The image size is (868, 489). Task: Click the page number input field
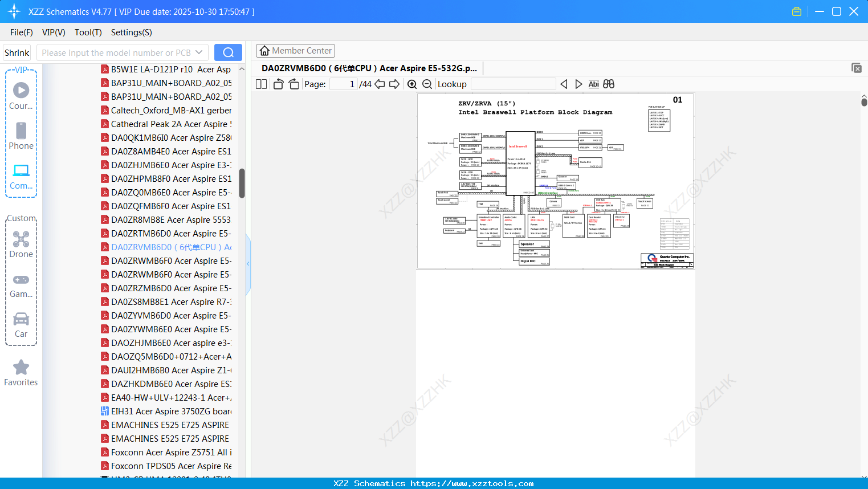click(x=344, y=84)
